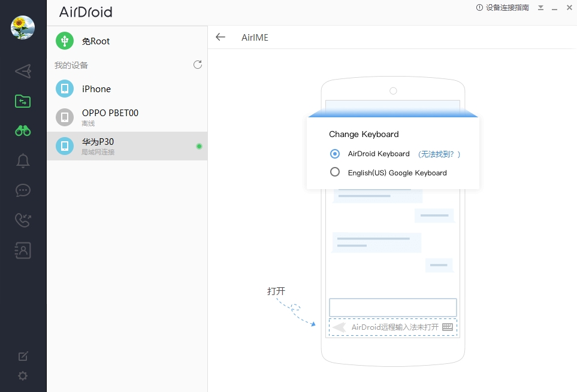577x392 pixels.
Task: Click the edit feedback pencil icon
Action: point(23,356)
